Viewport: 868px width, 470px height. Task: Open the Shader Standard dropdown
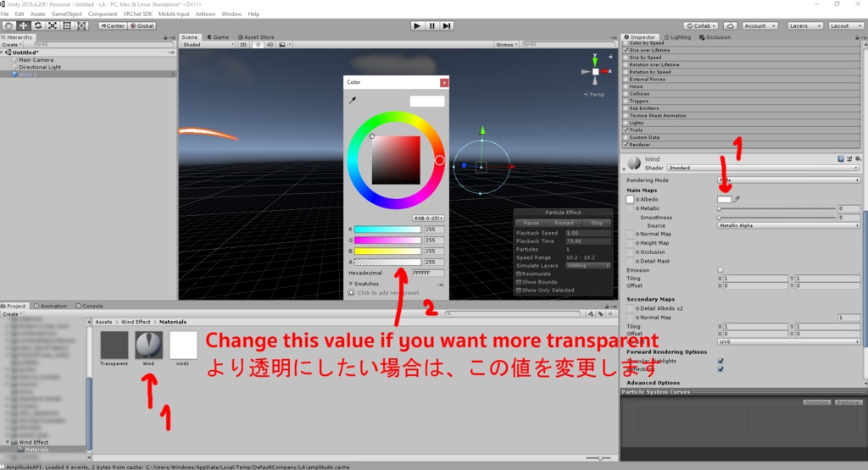coord(763,168)
